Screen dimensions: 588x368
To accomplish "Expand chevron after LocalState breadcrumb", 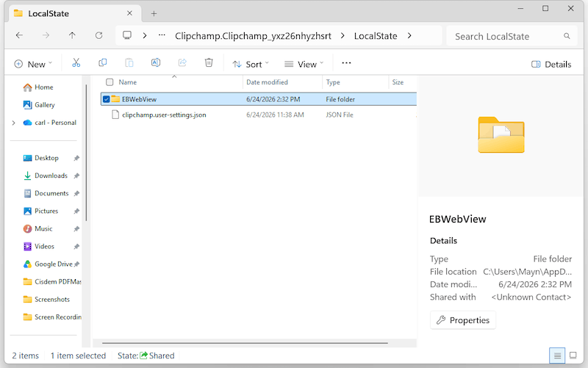I will point(409,35).
